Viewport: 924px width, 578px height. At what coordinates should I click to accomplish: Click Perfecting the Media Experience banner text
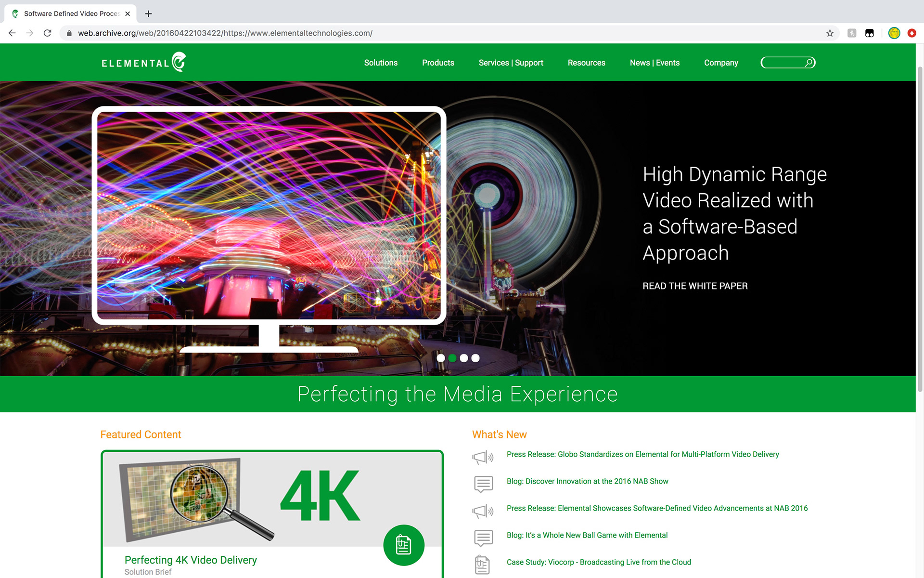click(x=457, y=394)
